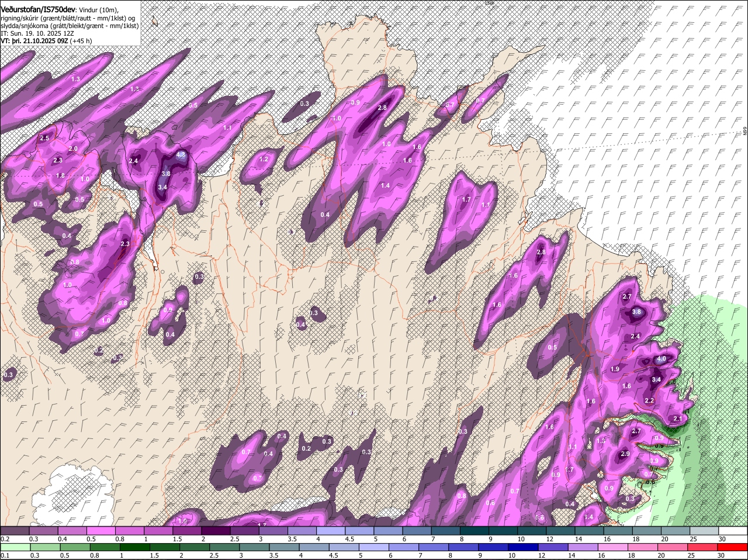The image size is (748, 560).
Task: Select the medium blue swatch at 8 in lower legend
Action: pyautogui.click(x=464, y=547)
